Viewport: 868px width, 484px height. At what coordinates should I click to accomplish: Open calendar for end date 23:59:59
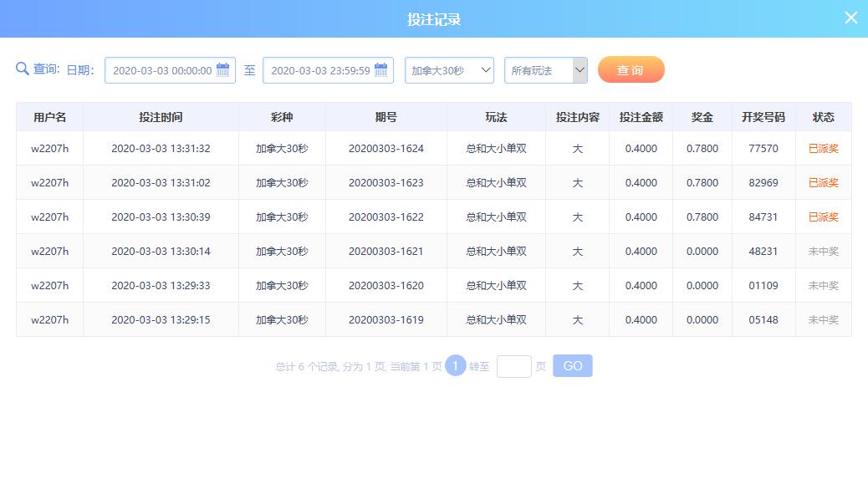(380, 69)
